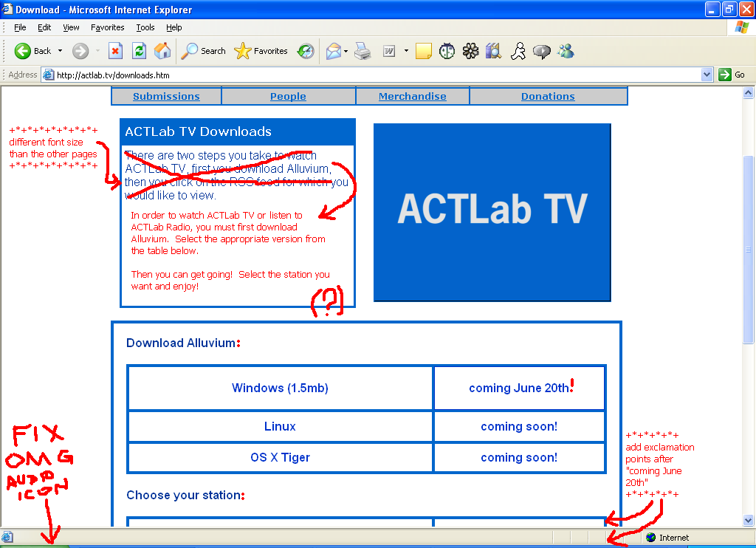Click the yellow note toolbar icon

click(423, 51)
